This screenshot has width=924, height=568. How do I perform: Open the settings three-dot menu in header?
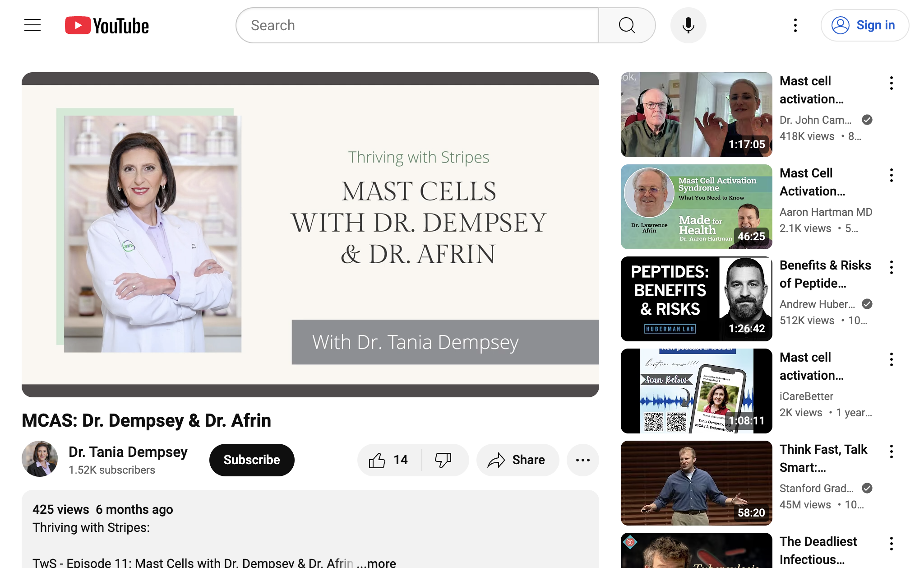[795, 25]
